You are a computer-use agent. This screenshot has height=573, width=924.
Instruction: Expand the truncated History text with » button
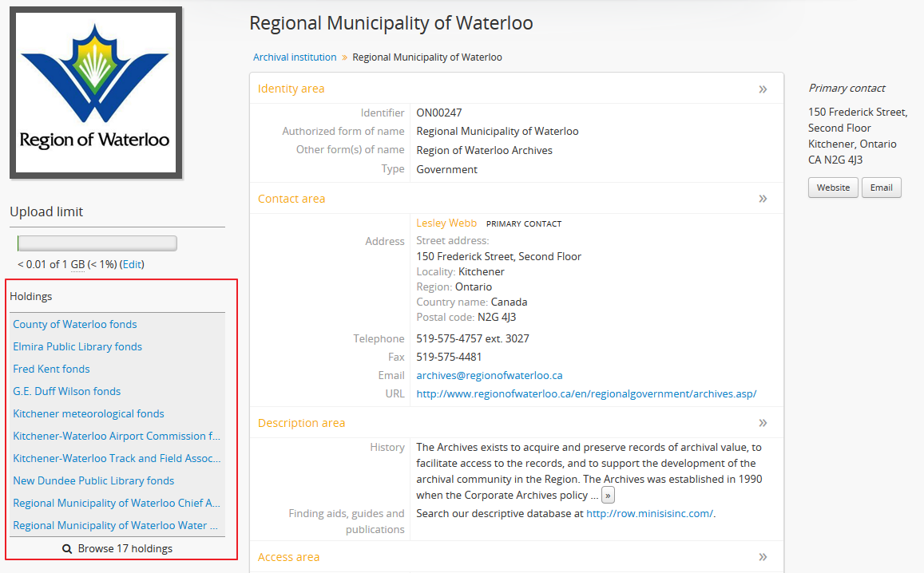[608, 496]
